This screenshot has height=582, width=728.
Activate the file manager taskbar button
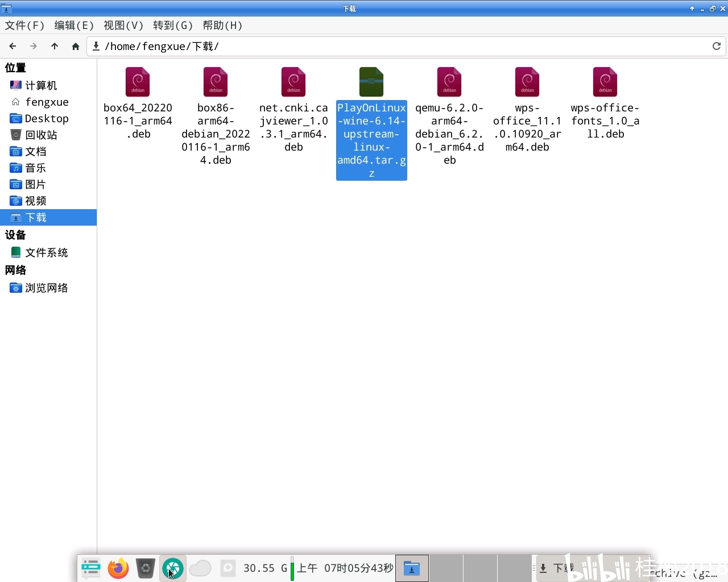[412, 568]
